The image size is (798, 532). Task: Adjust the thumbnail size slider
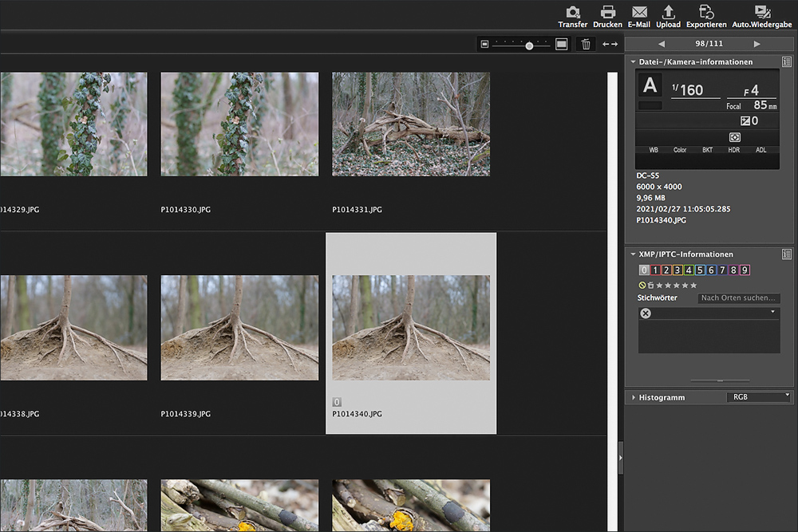[x=529, y=45]
